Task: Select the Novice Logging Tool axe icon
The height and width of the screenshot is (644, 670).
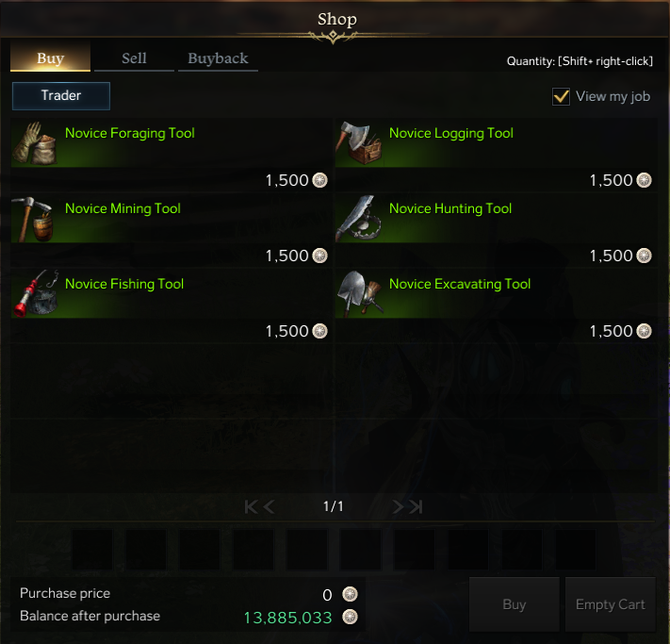Action: click(x=359, y=143)
